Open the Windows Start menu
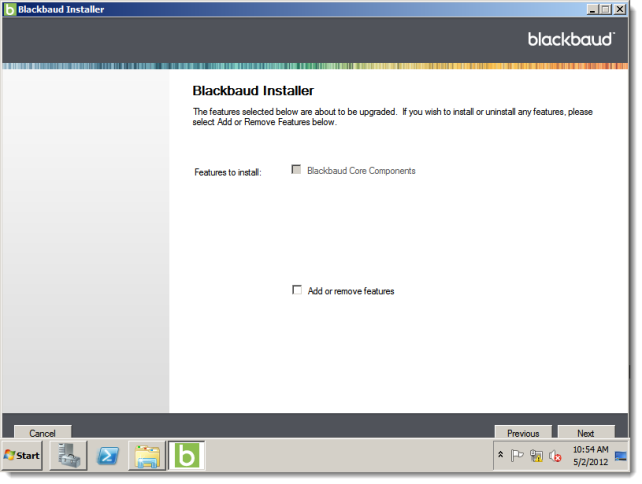Viewport: 642px width, 484px height. tap(22, 455)
